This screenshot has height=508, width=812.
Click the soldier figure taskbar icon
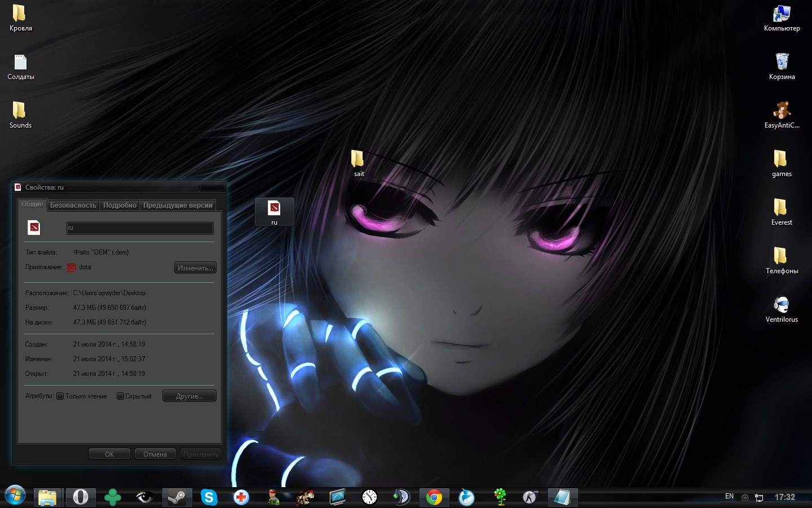[x=273, y=497]
